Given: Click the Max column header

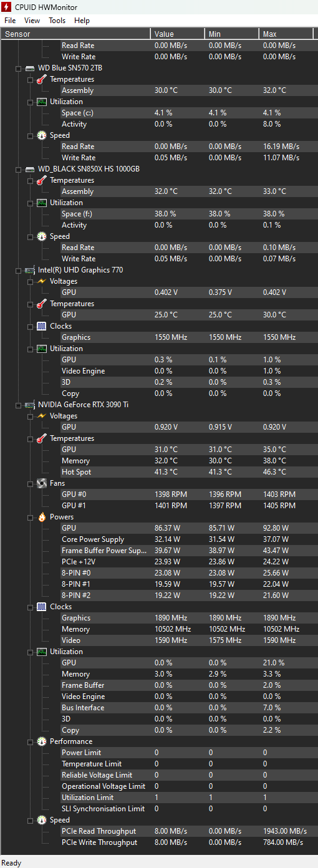Looking at the screenshot, I should pyautogui.click(x=286, y=34).
